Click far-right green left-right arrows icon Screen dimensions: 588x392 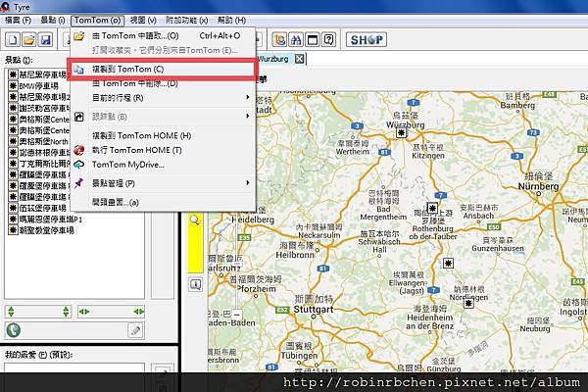point(139,312)
